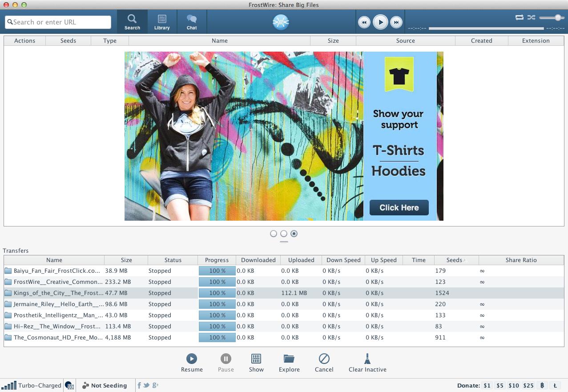The width and height of the screenshot is (568, 392).
Task: Open FrostWire Google Plus icon
Action: click(x=155, y=385)
